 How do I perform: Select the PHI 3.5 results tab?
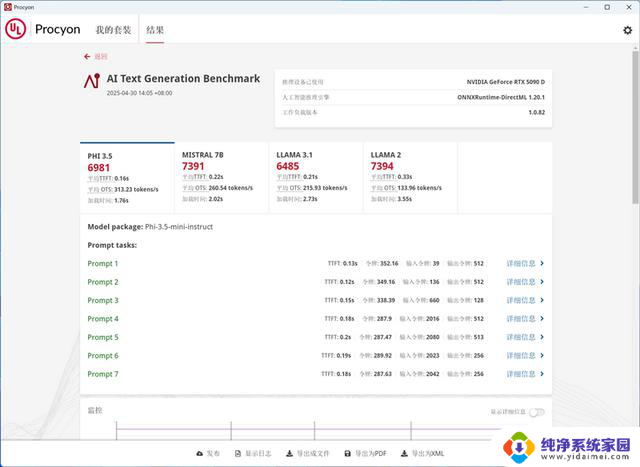tap(127, 178)
